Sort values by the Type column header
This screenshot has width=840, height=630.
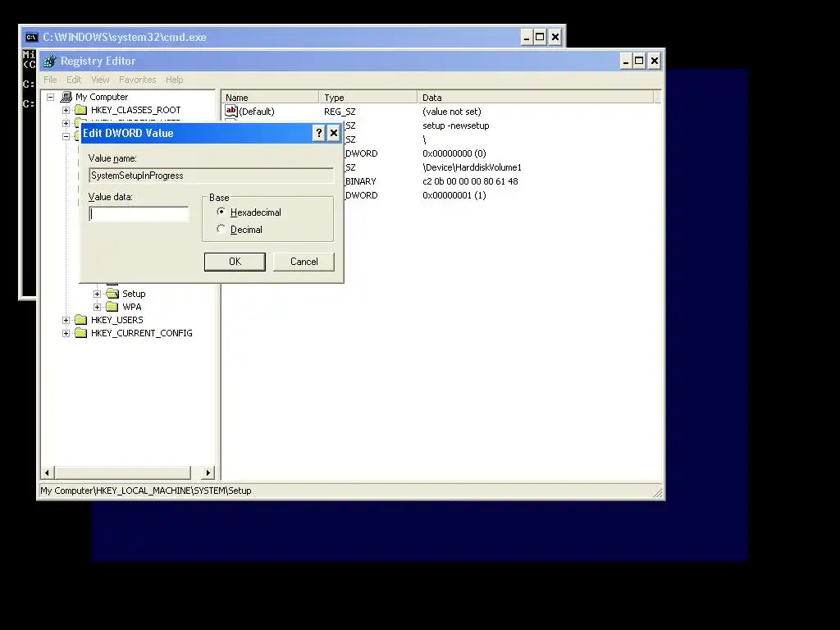point(368,98)
